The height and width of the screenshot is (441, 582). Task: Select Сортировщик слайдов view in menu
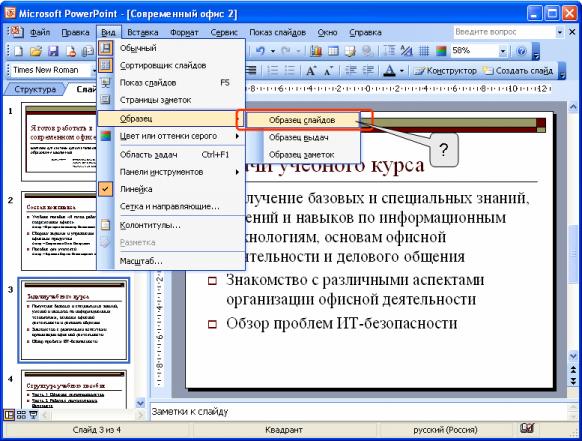(x=171, y=65)
